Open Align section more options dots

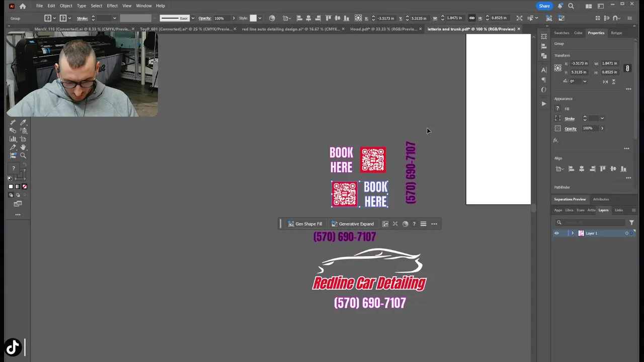click(628, 177)
